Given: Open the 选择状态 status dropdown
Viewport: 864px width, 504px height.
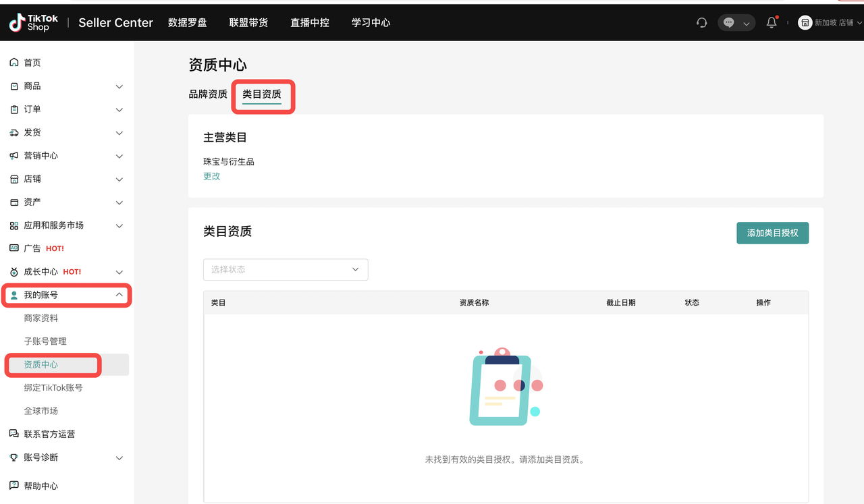Looking at the screenshot, I should point(285,269).
